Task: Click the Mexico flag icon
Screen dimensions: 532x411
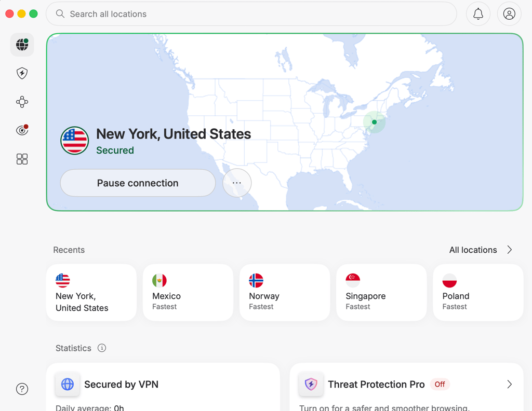Action: coord(159,281)
